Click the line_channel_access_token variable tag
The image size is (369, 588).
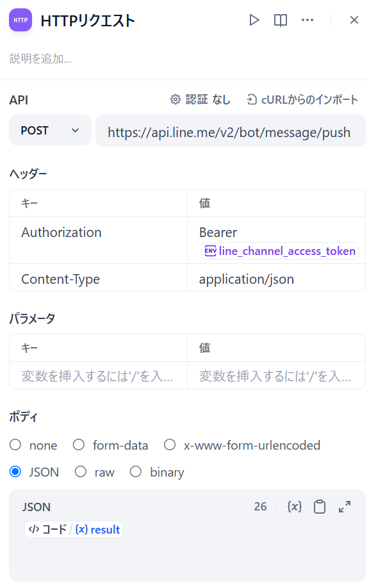(280, 251)
